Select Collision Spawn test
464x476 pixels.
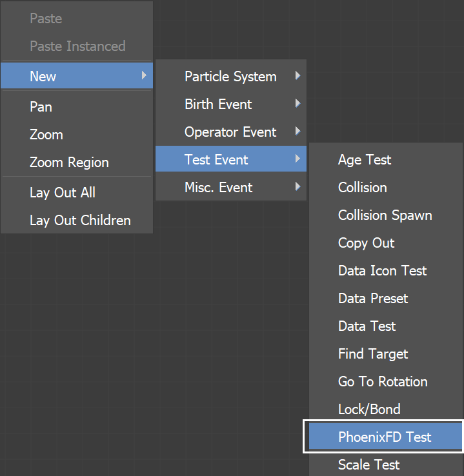[385, 215]
